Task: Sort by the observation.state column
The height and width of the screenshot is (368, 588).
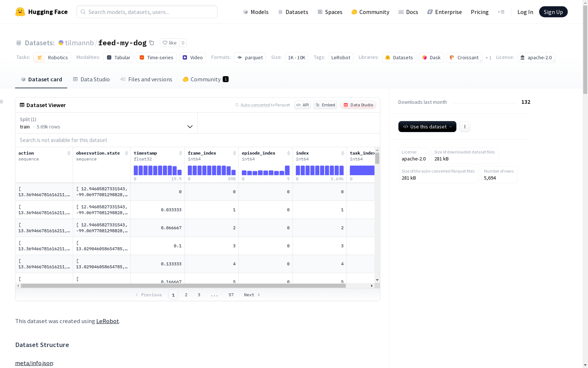Action: click(x=126, y=153)
